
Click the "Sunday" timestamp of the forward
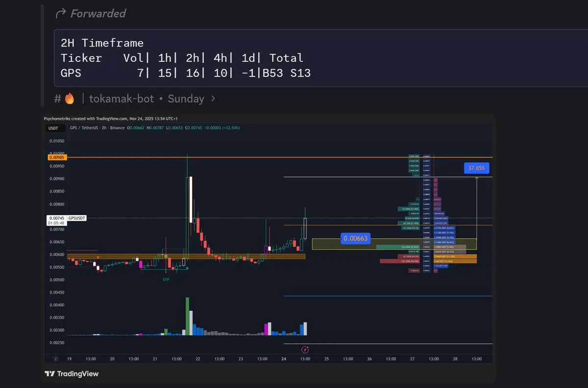click(x=186, y=99)
